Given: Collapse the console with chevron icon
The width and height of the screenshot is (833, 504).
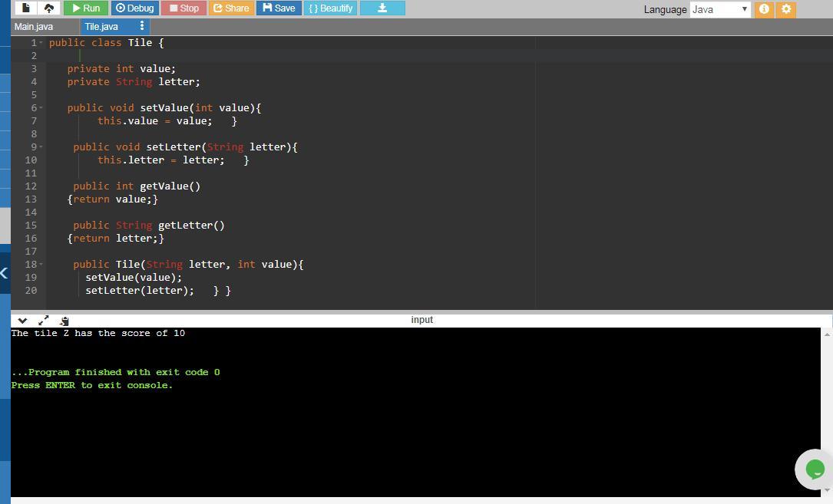Looking at the screenshot, I should pyautogui.click(x=22, y=320).
